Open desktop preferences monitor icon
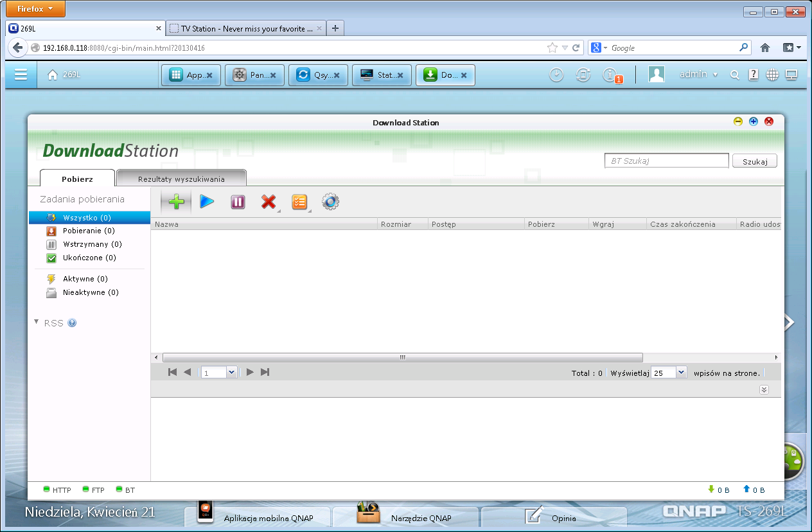The image size is (812, 532). tap(791, 75)
